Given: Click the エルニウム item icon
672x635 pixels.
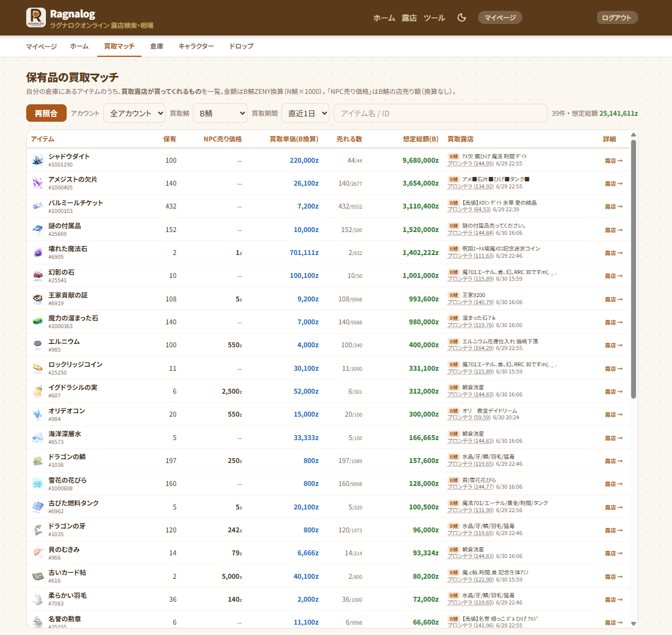Looking at the screenshot, I should pos(38,345).
